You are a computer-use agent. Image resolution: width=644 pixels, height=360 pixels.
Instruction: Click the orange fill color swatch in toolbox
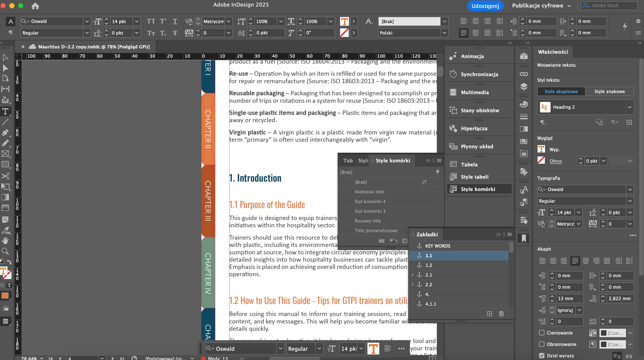5,296
